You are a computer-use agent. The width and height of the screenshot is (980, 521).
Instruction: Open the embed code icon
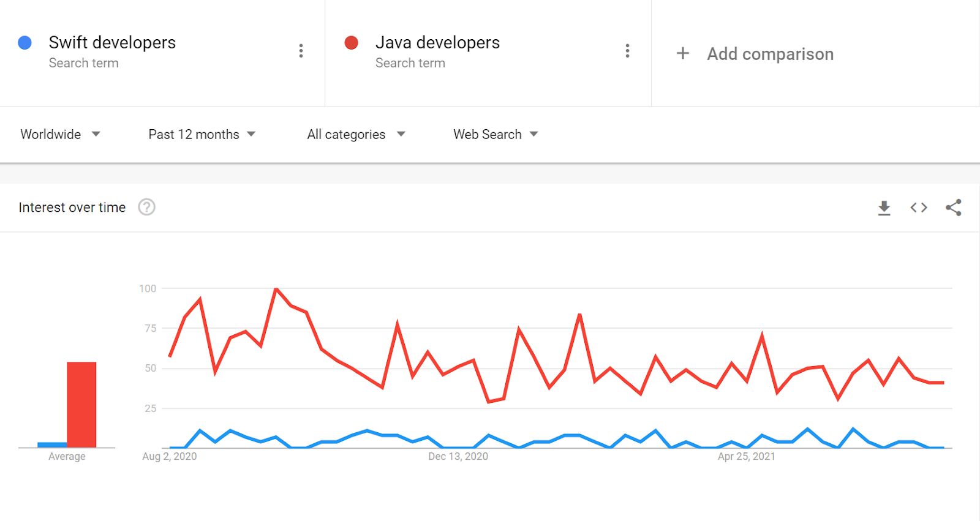click(x=919, y=208)
